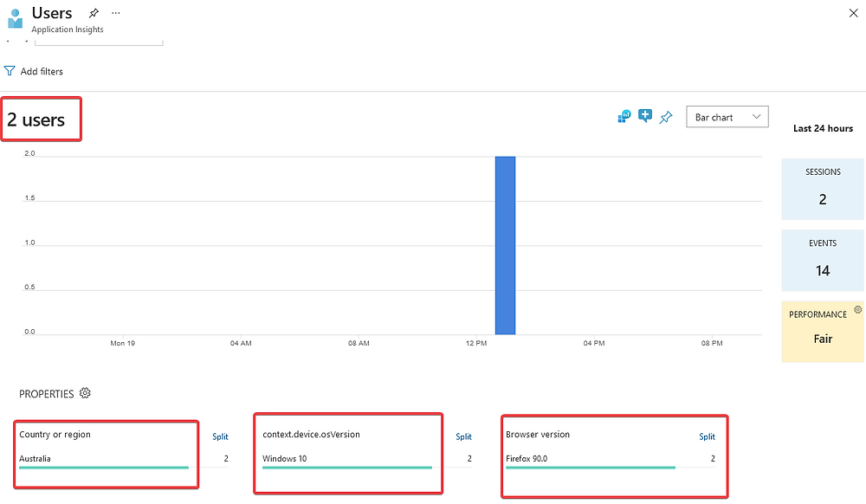This screenshot has height=504, width=866.
Task: Click the Last 24 hours label
Action: [823, 128]
